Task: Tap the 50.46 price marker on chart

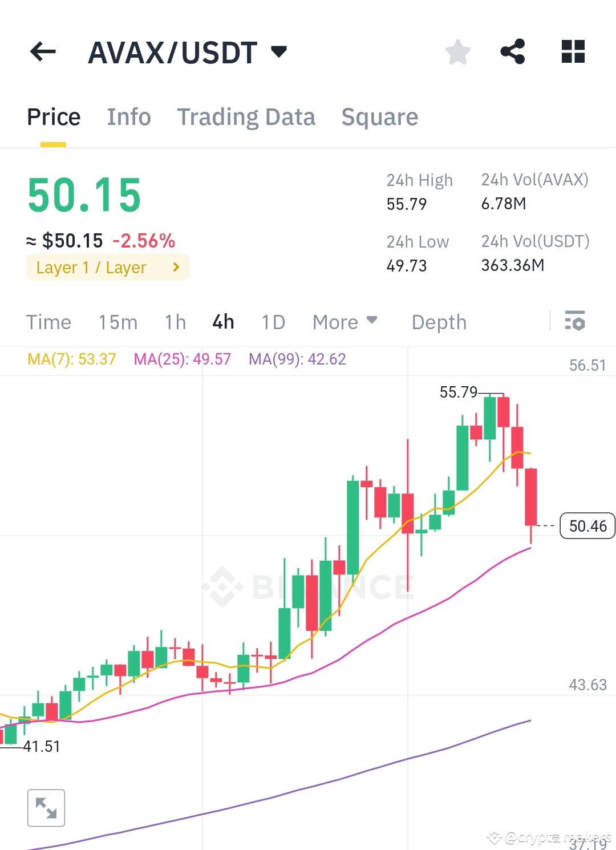Action: pos(587,526)
